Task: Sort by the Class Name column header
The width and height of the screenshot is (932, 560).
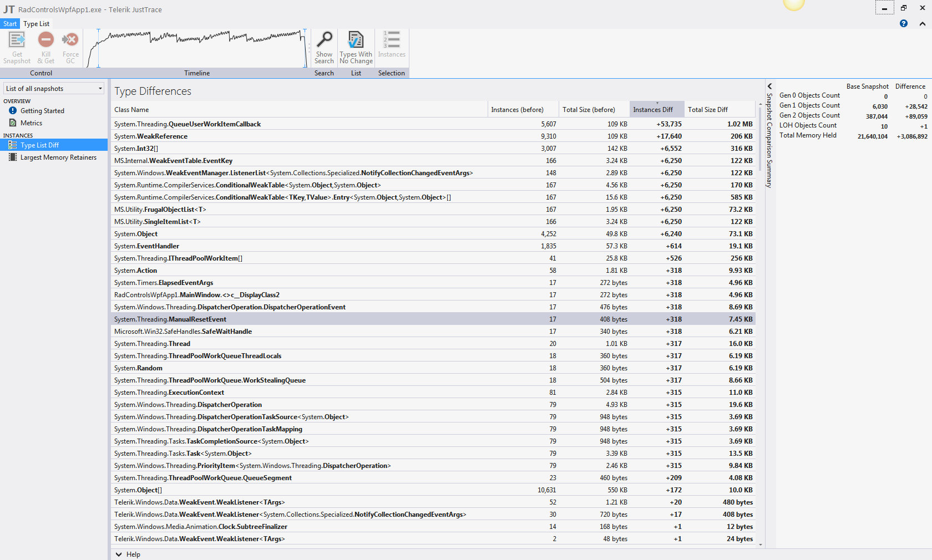Action: pyautogui.click(x=299, y=110)
